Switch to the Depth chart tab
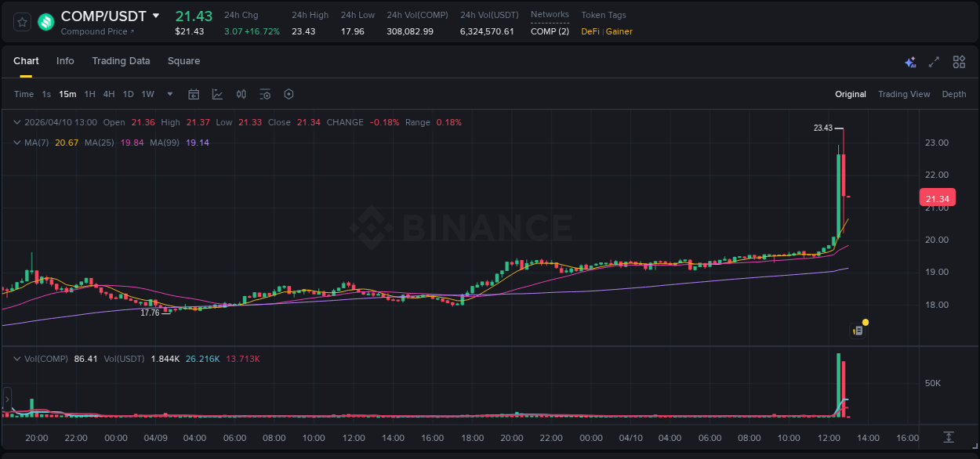 click(954, 94)
